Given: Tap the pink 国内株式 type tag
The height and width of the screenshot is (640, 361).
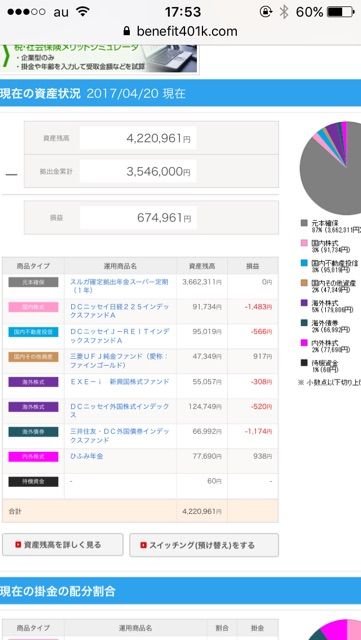Looking at the screenshot, I should tap(33, 307).
